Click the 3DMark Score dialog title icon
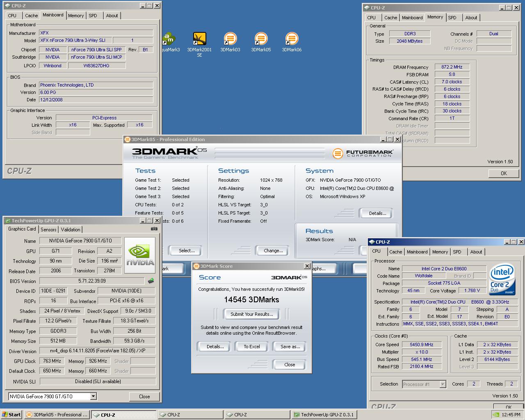This screenshot has width=525, height=420. tap(196, 266)
